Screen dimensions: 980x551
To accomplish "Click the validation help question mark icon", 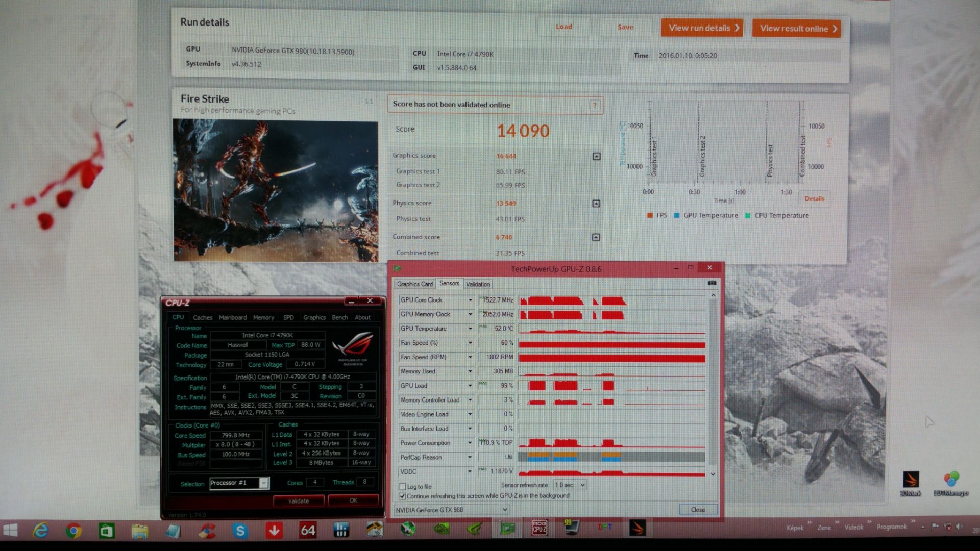I will pyautogui.click(x=595, y=105).
